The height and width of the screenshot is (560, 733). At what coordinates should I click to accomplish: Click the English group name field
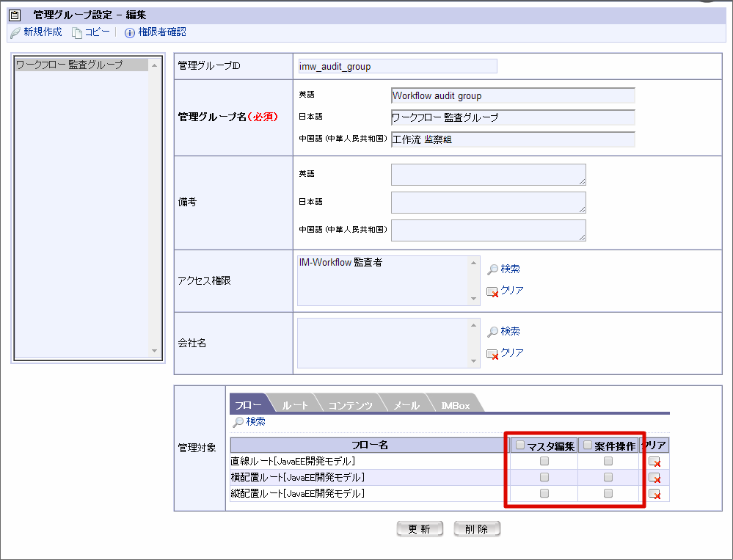point(513,95)
